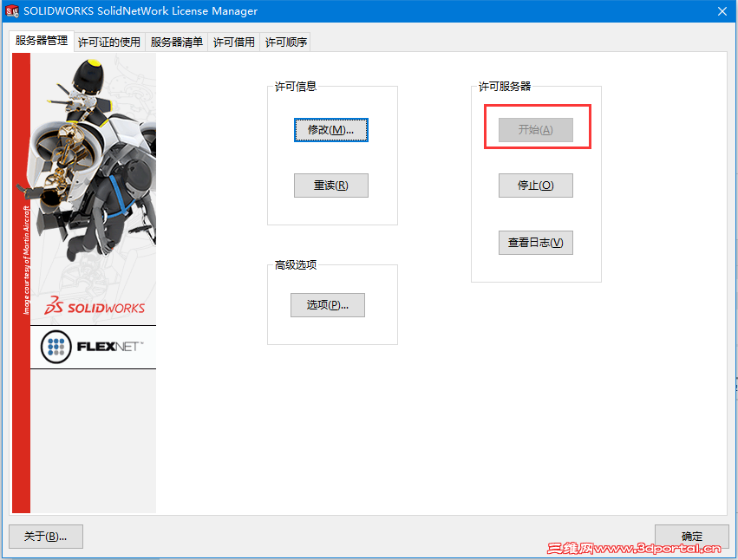The height and width of the screenshot is (560, 738).
Task: Switch to the 许可证的使用 tab
Action: (109, 42)
